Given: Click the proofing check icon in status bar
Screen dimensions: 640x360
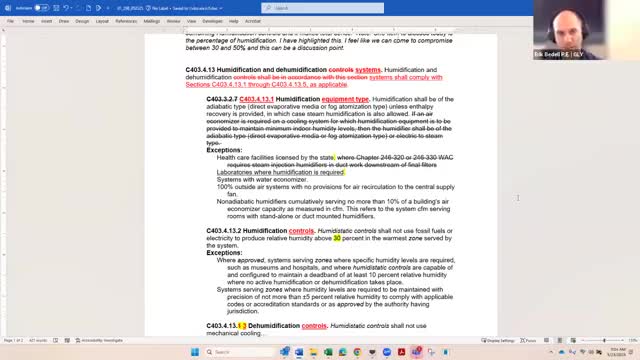Looking at the screenshot, I should click(56, 340).
